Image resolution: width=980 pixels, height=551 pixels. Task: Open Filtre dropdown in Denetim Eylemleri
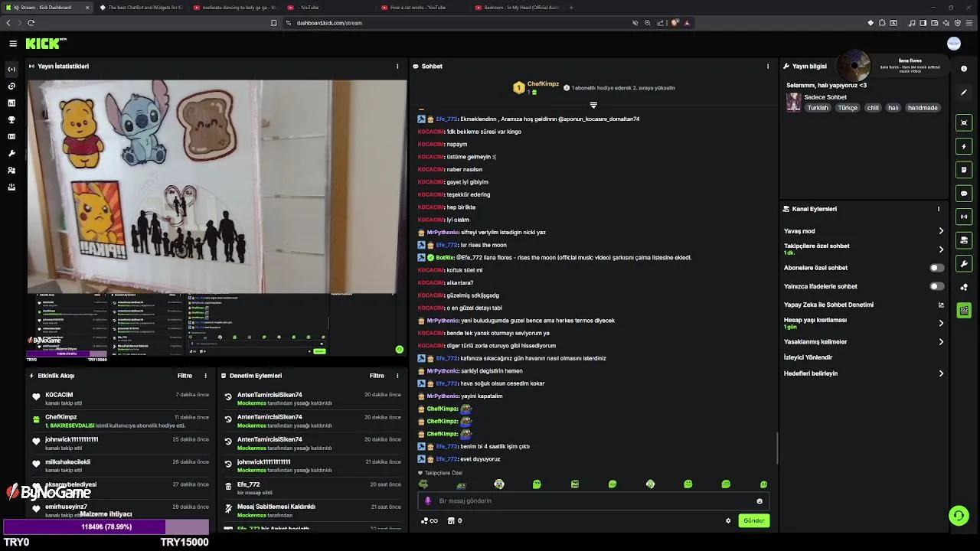coord(377,376)
